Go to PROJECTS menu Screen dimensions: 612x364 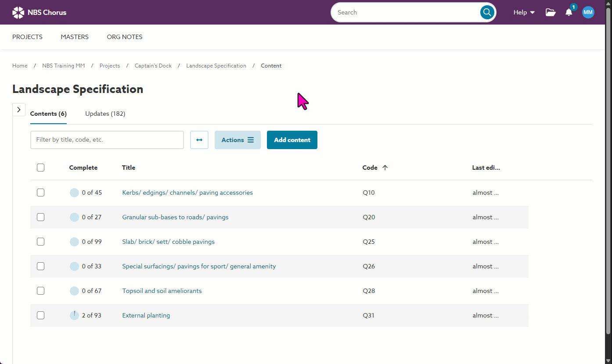coord(27,37)
